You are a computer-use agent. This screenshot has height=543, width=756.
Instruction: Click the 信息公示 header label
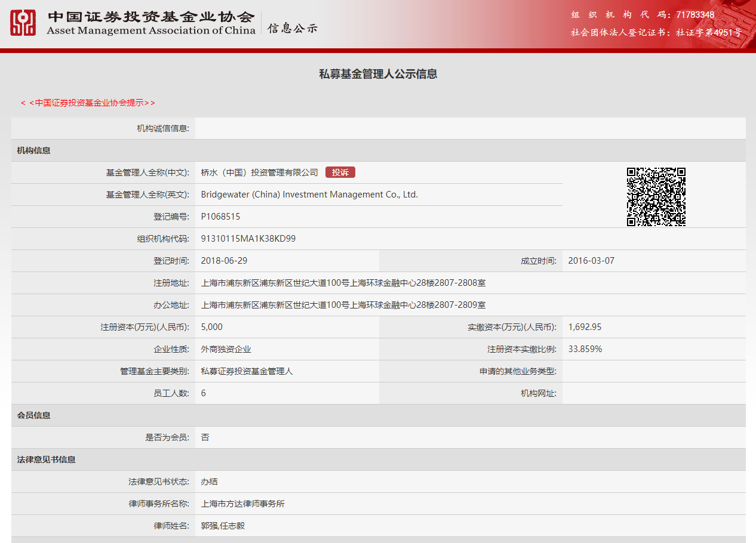(x=291, y=27)
